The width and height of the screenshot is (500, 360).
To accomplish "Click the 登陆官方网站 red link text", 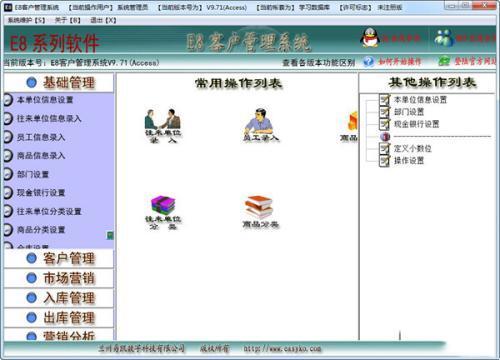I will [x=475, y=61].
